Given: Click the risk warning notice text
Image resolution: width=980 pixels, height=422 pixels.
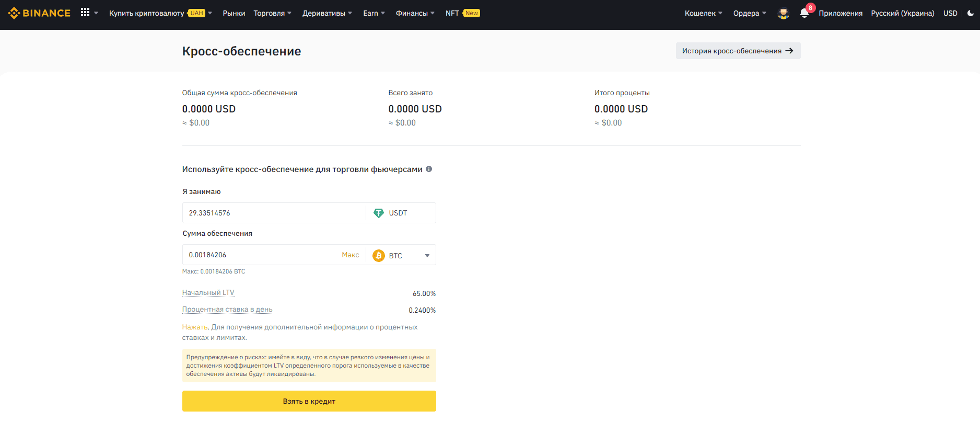Looking at the screenshot, I should tap(309, 366).
